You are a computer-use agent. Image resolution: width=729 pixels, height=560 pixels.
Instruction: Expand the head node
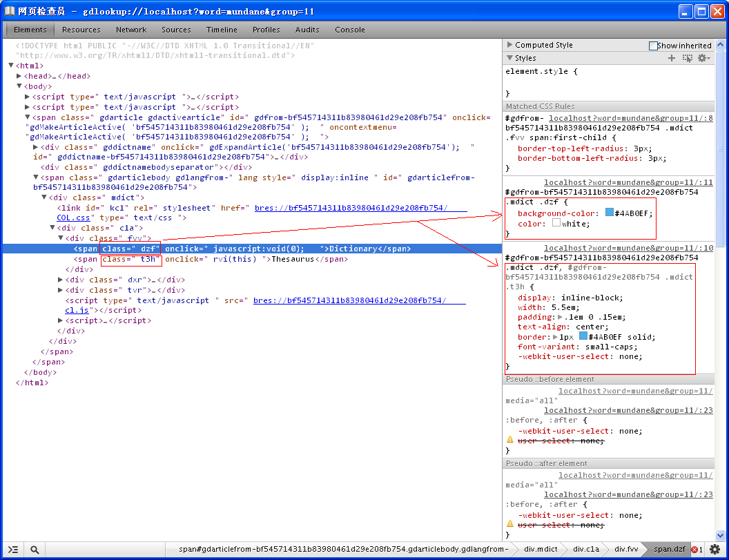19,76
